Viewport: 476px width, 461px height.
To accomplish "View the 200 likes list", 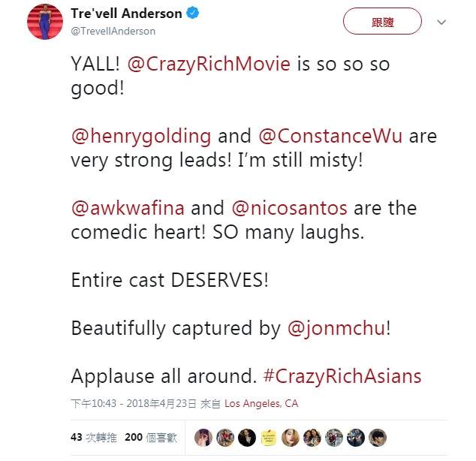I will pos(150,437).
